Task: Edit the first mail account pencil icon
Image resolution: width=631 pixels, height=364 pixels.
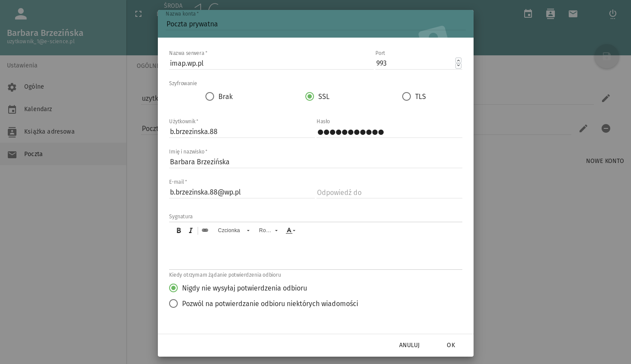Action: (x=606, y=98)
